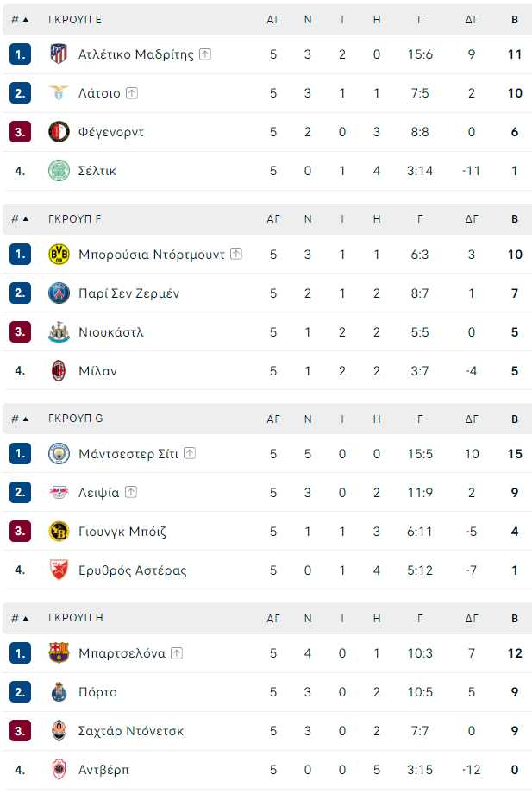Click the Barcelona club crest
The width and height of the screenshot is (532, 794).
59,653
